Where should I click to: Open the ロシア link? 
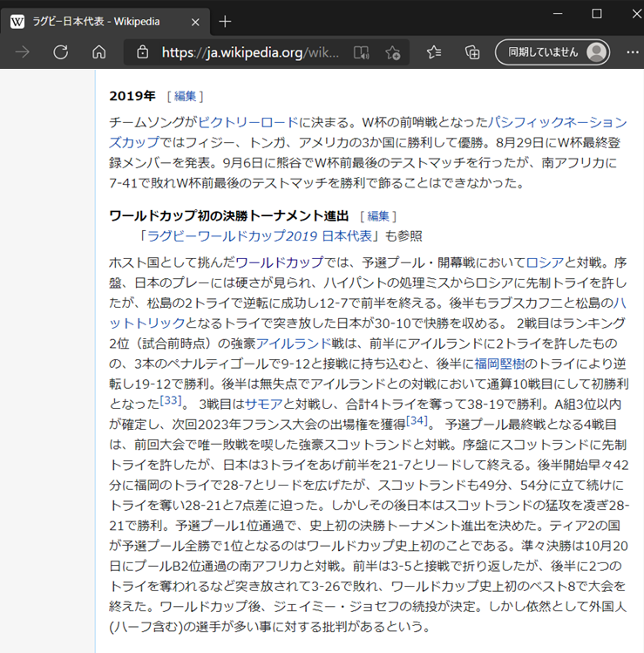coord(545,262)
